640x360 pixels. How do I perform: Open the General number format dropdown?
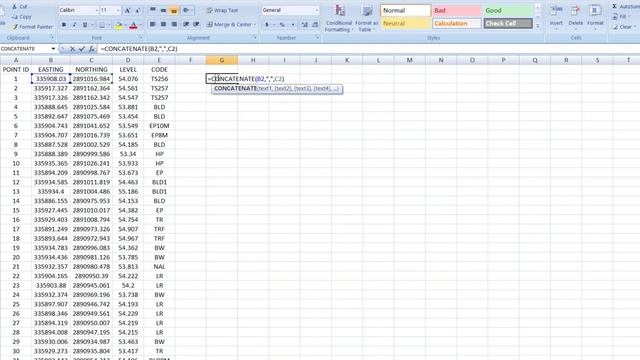(x=317, y=10)
